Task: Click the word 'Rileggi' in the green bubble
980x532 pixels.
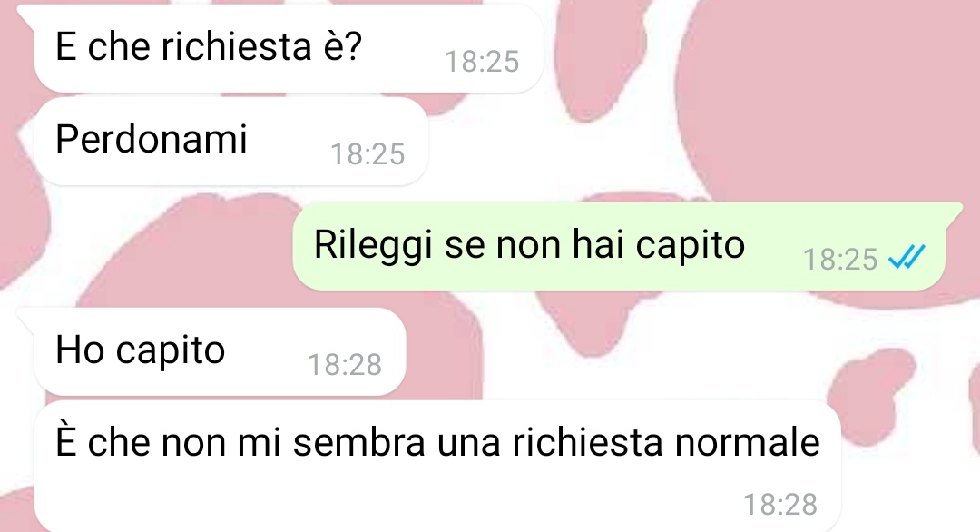Action: click(x=373, y=244)
